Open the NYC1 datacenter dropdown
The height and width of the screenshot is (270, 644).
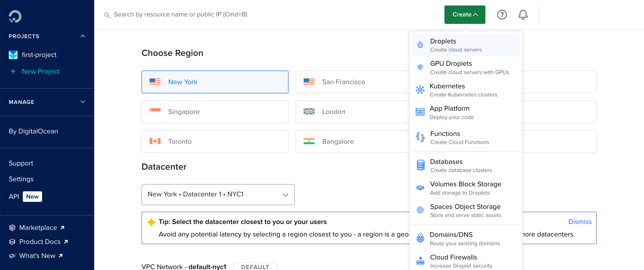[218, 195]
